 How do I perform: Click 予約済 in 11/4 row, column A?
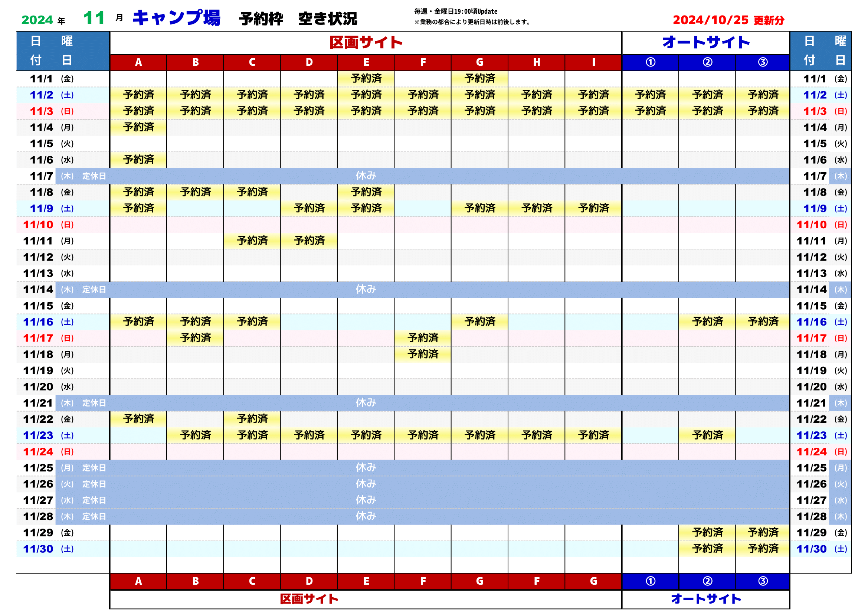coord(138,127)
